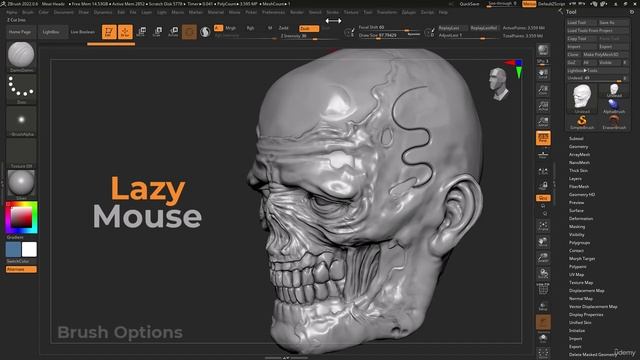The width and height of the screenshot is (640, 360).
Task: Expand the Morph Target sub-palette
Action: coord(582,259)
